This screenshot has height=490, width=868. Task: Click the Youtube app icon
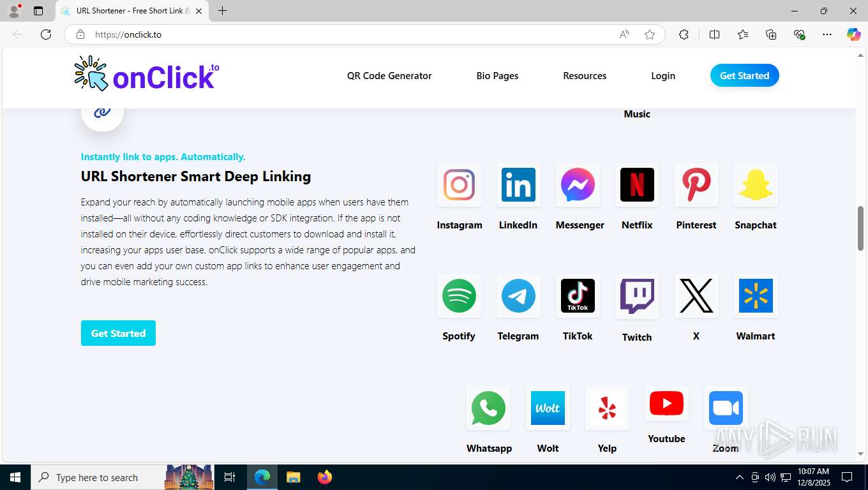[x=666, y=404]
